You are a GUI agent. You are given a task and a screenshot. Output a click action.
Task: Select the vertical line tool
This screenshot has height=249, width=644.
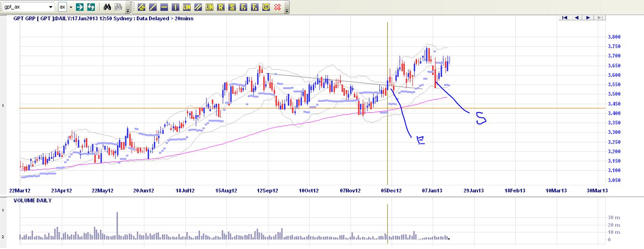(176, 7)
